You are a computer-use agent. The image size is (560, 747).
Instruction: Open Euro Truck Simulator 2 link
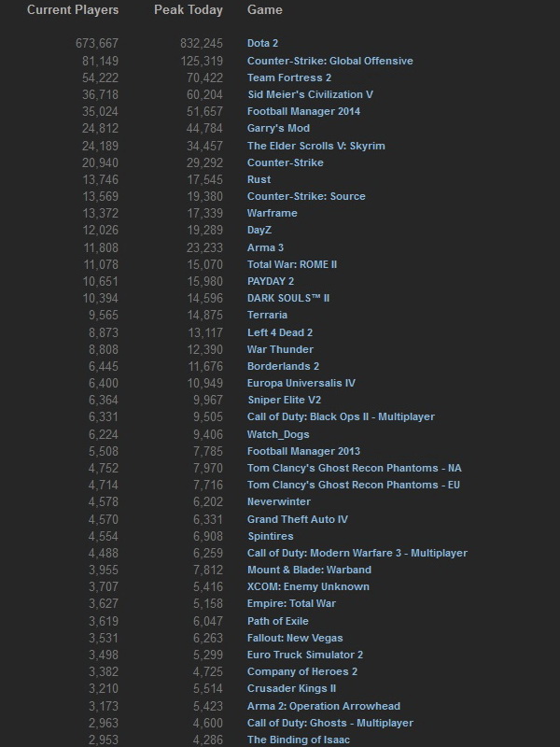(305, 655)
